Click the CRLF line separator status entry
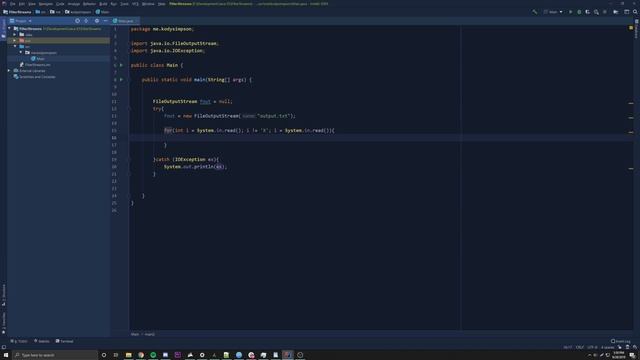This screenshot has width=640, height=360. [x=580, y=347]
